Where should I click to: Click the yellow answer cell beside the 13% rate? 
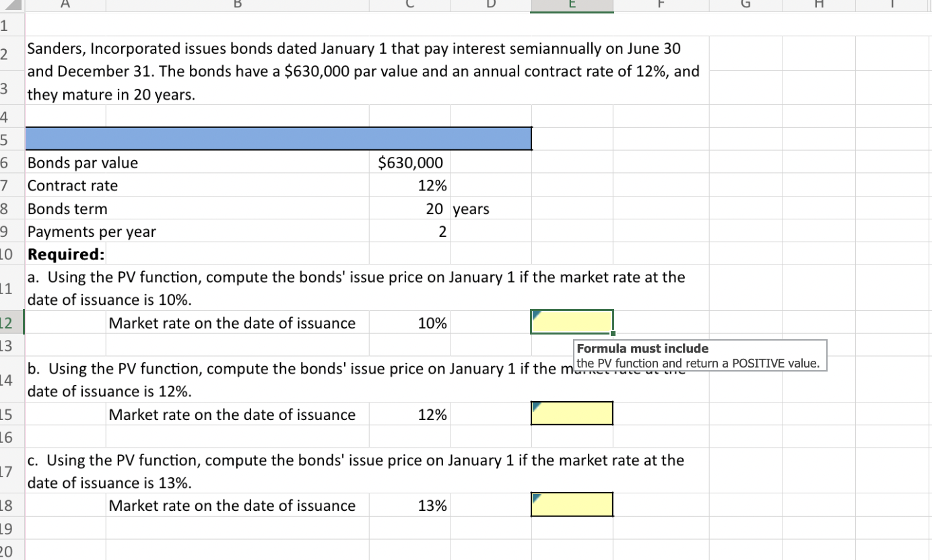coord(571,504)
